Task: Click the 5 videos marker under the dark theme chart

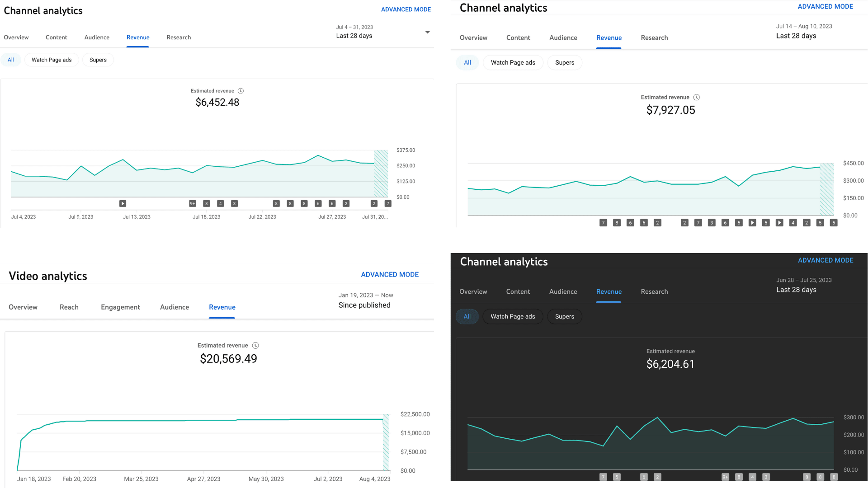Action: coord(617,477)
